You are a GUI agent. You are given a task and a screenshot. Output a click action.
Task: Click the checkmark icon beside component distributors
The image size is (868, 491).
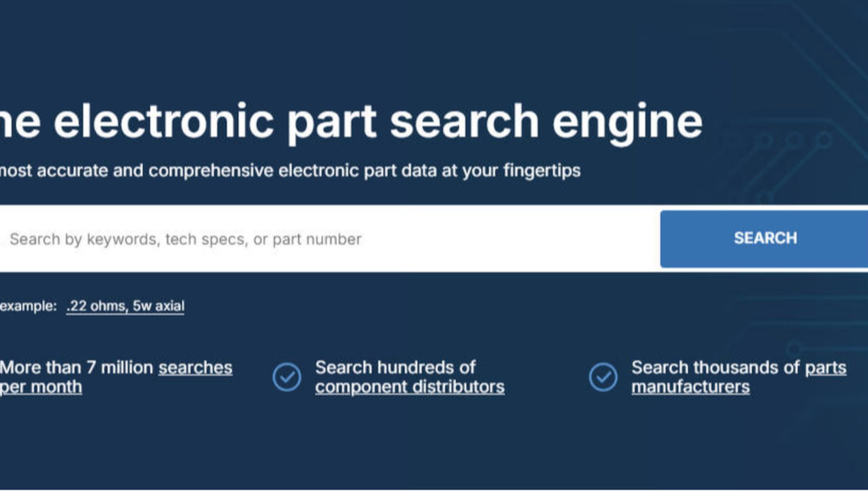click(x=287, y=377)
